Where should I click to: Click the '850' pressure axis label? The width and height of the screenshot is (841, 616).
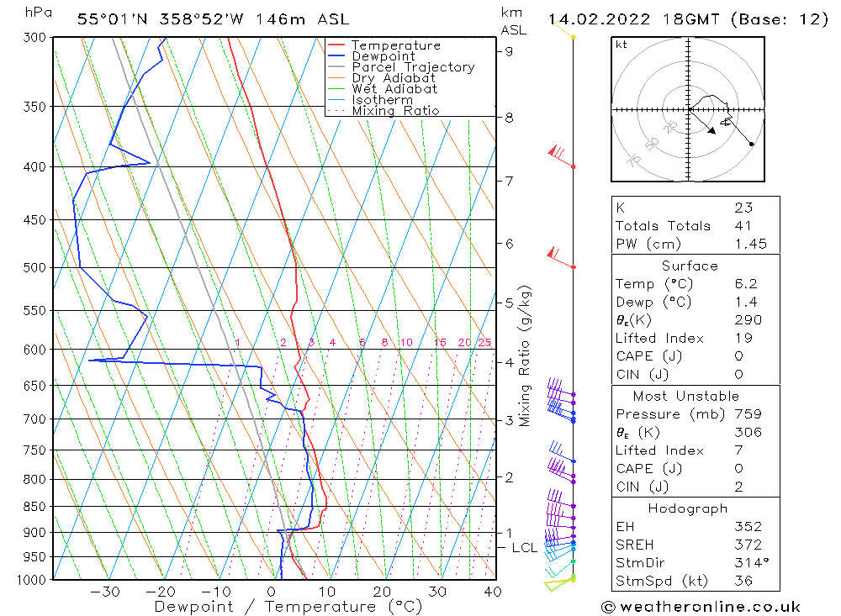34,506
